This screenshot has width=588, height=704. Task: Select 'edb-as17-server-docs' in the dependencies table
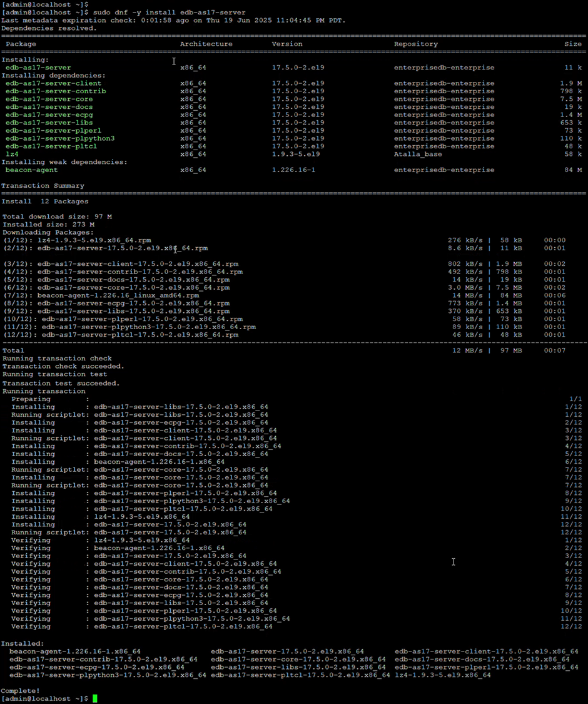tap(49, 107)
